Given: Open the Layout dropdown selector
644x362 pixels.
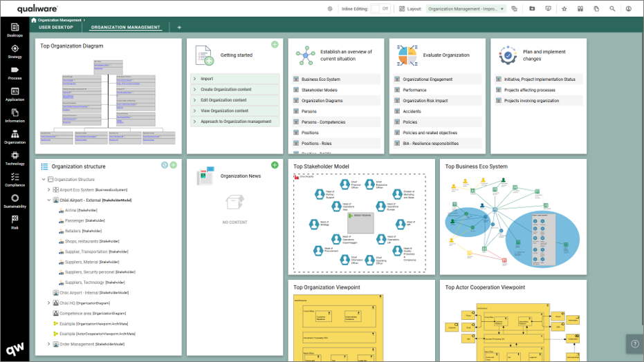Looking at the screenshot, I should [466, 8].
